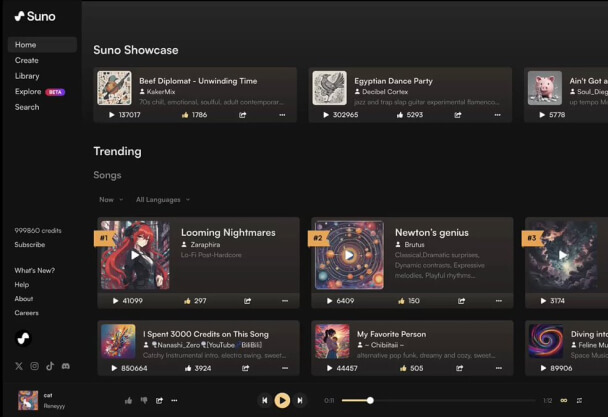This screenshot has height=418, width=608.
Task: Play Newton's genius from its cover thumbnail
Action: [349, 255]
